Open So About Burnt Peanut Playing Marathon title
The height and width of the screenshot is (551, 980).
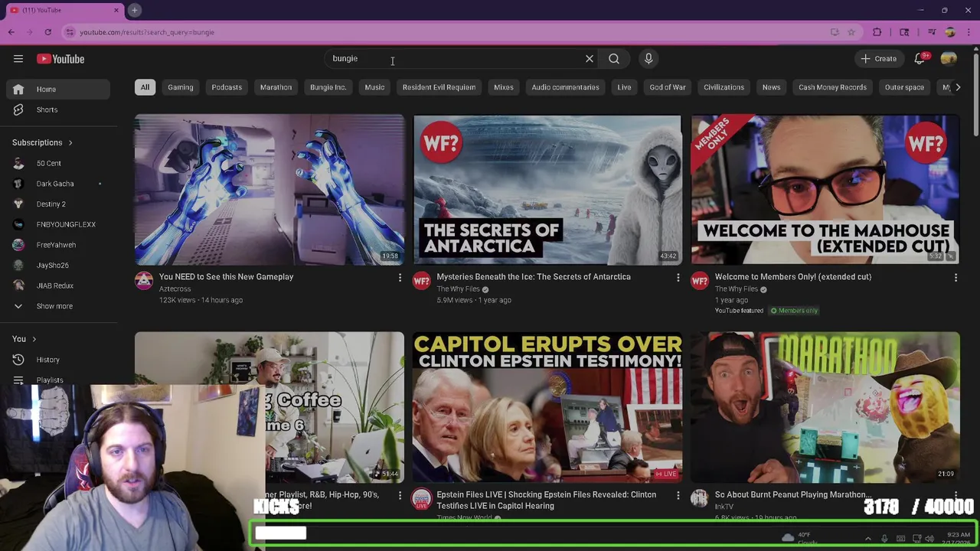(793, 495)
